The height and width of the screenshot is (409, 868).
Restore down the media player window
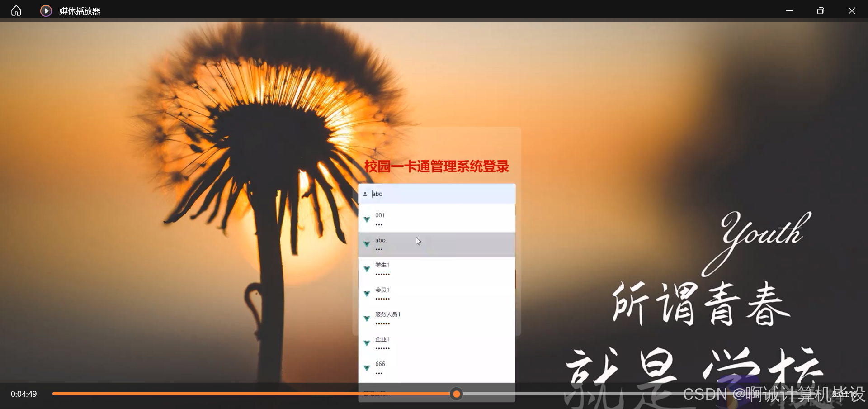click(821, 11)
